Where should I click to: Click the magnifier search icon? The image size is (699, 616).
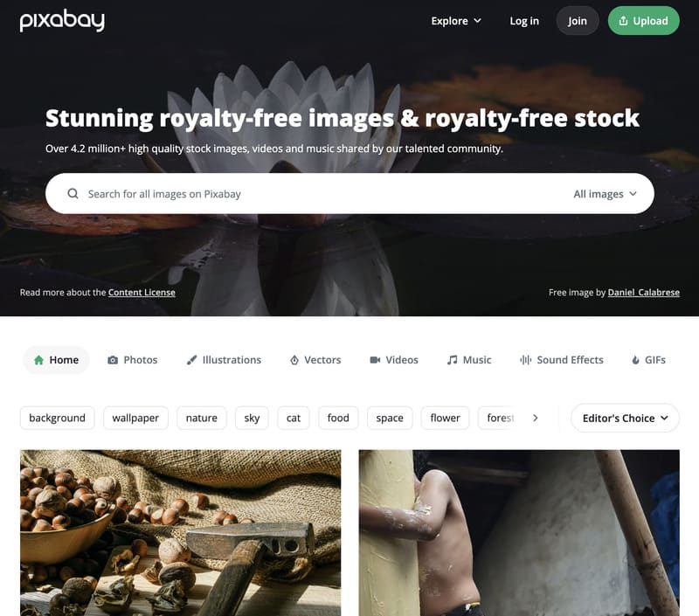click(73, 193)
